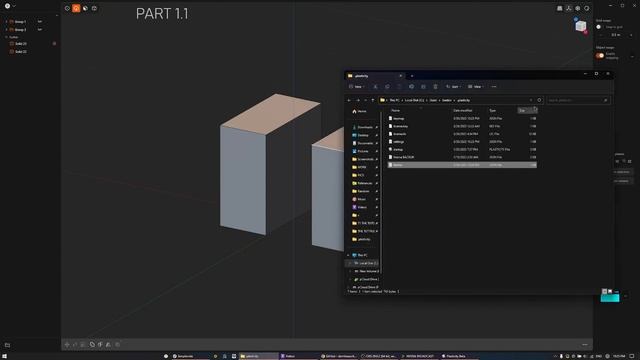Viewport: 640px width, 360px height.
Task: Click Share icon in File Explorer toolbar
Action: (x=423, y=87)
